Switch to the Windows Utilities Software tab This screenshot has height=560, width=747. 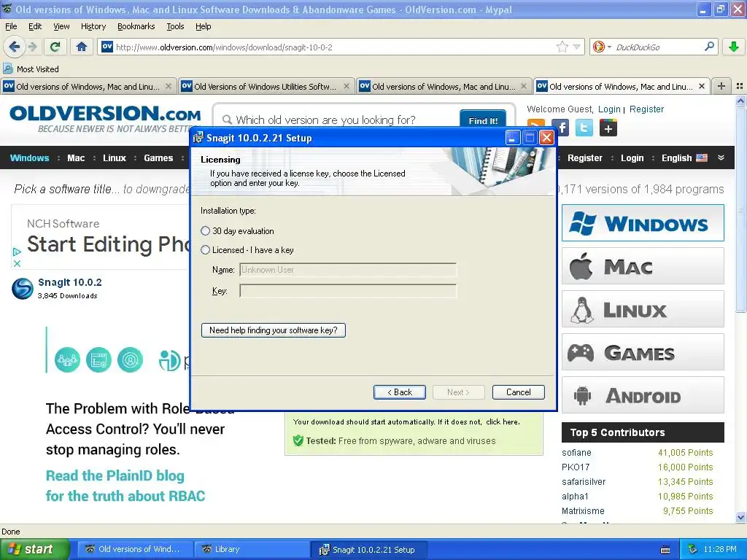[266, 86]
